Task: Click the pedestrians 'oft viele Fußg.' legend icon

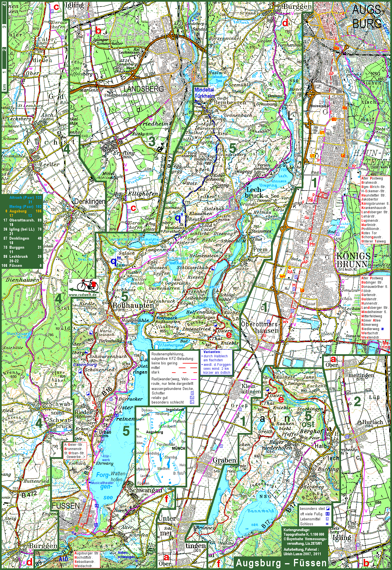Action: tap(327, 514)
